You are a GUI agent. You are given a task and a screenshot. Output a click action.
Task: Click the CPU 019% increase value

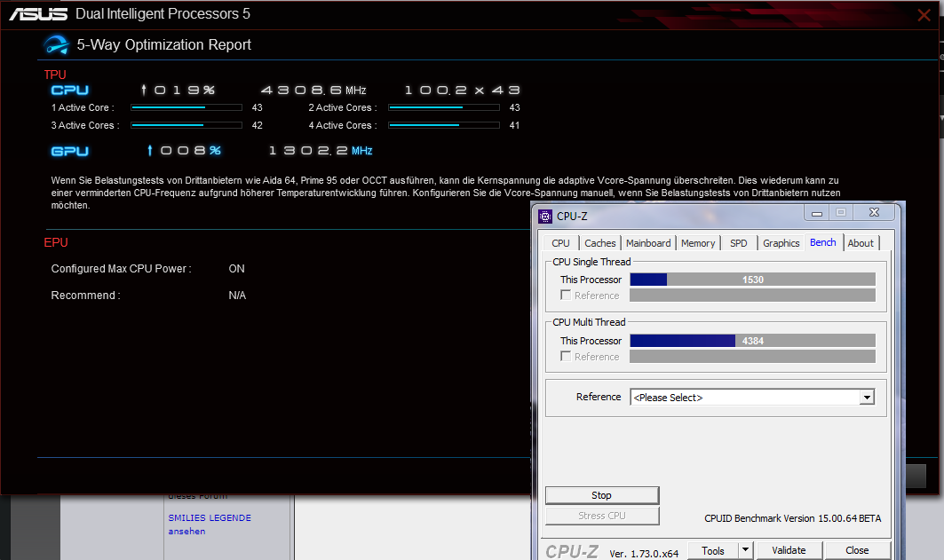[x=178, y=91]
